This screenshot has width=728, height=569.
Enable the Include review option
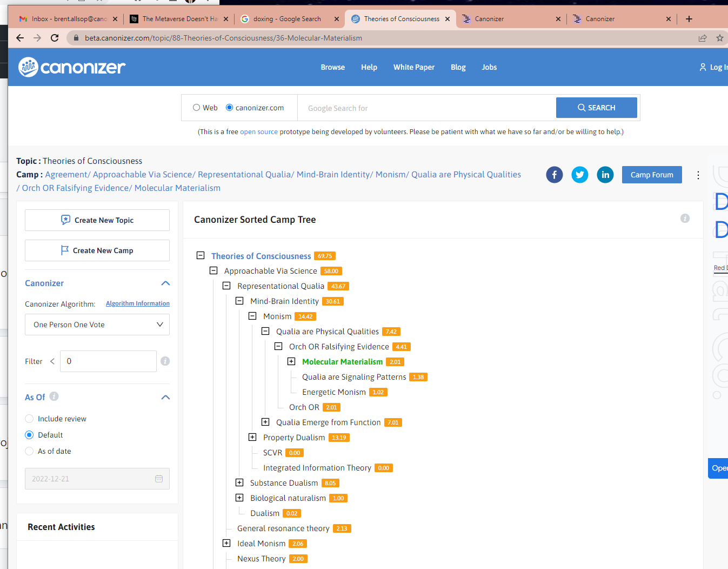(29, 418)
